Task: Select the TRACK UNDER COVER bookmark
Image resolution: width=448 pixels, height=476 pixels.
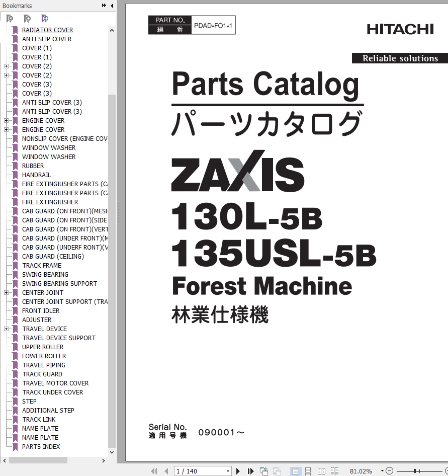Action: pos(52,392)
